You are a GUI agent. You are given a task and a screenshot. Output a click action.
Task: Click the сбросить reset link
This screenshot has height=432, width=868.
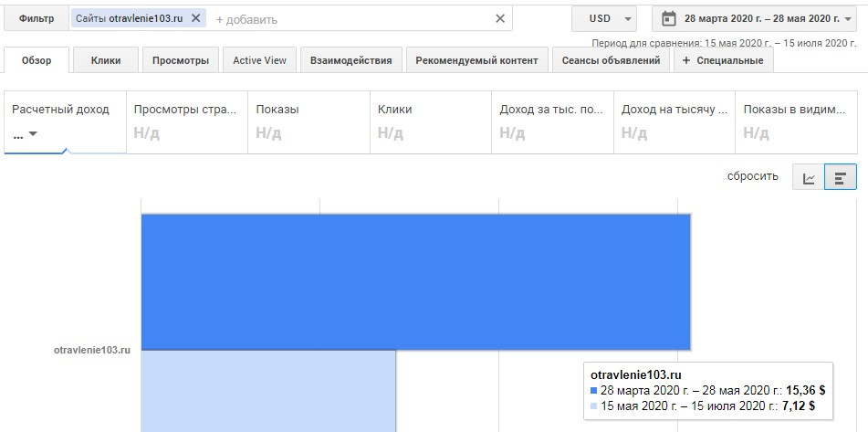click(x=752, y=176)
